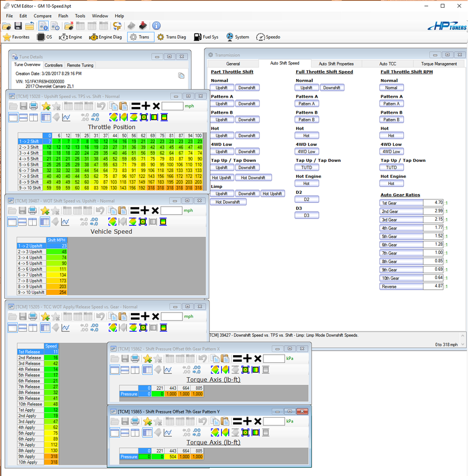Select '9 -> 10 Shift' row header in Upshift table
Image resolution: width=468 pixels, height=476 pixels.
30,188
